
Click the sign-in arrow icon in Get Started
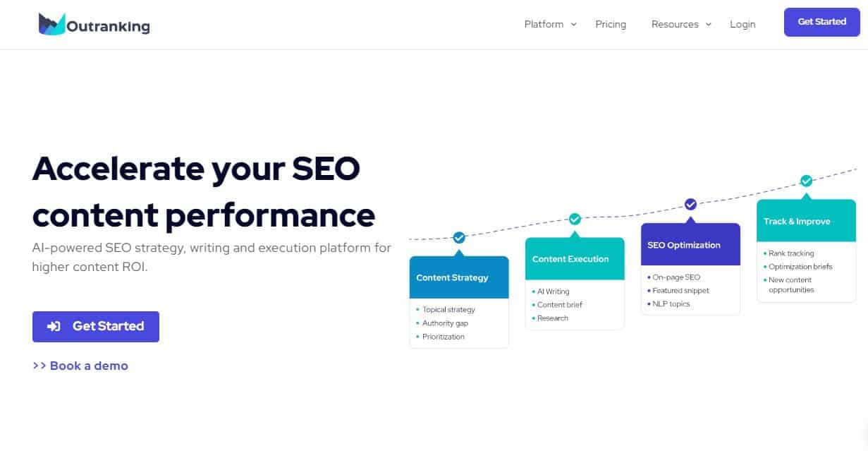pos(54,326)
